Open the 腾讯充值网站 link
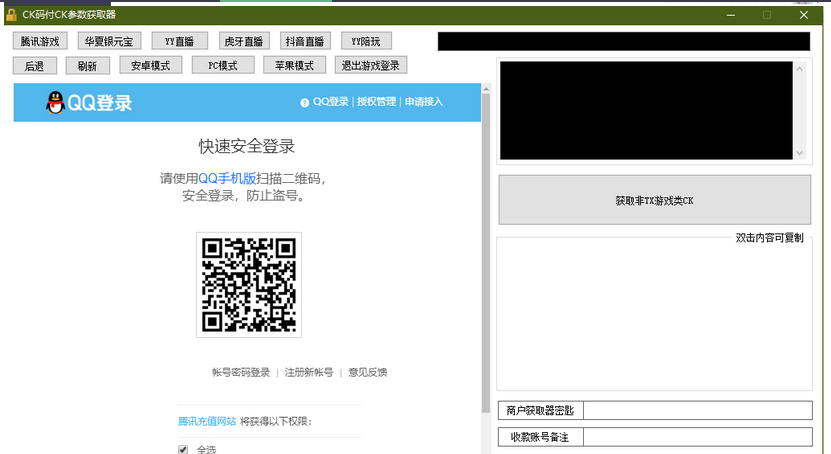Screen dimensions: 831x454 [x=207, y=421]
